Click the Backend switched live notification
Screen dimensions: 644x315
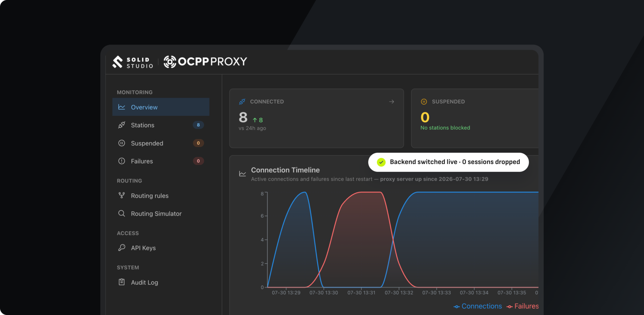click(448, 162)
